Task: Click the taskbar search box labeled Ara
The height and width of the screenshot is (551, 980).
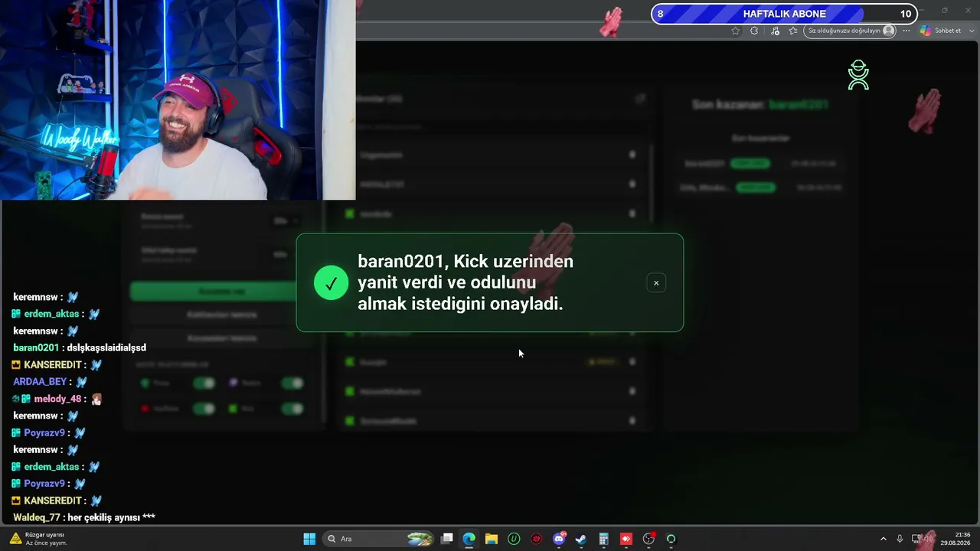Action: pyautogui.click(x=378, y=539)
